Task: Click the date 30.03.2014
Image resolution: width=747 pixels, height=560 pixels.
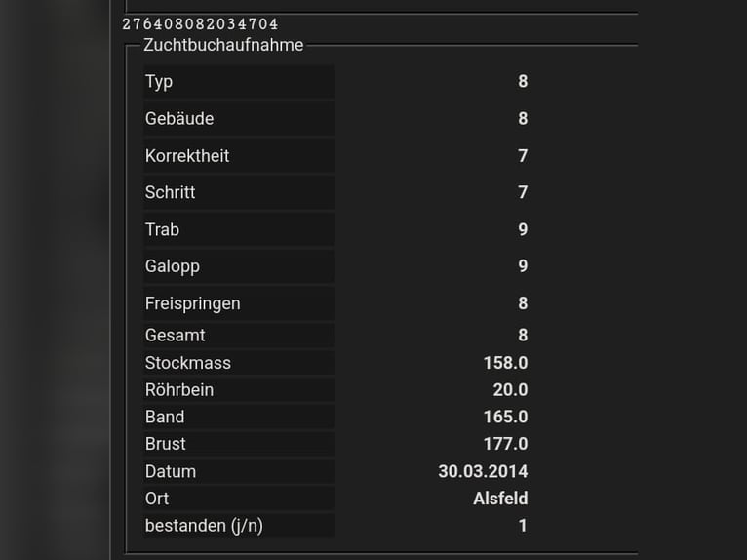Action: point(483,472)
